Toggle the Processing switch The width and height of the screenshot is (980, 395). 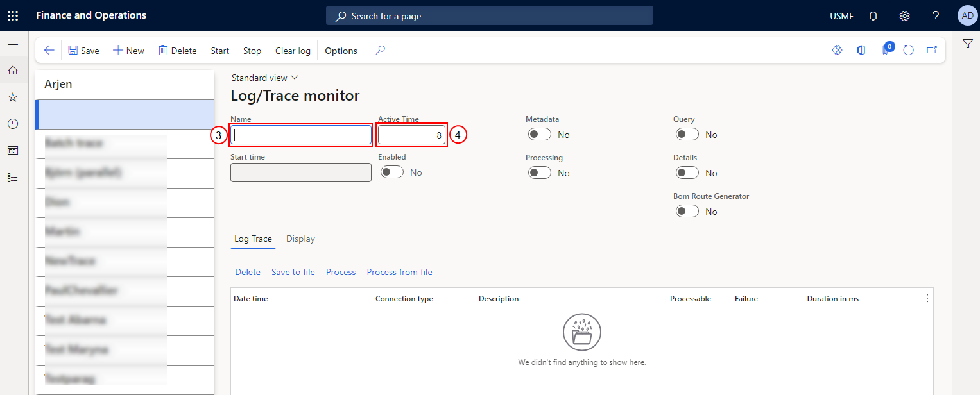[540, 172]
